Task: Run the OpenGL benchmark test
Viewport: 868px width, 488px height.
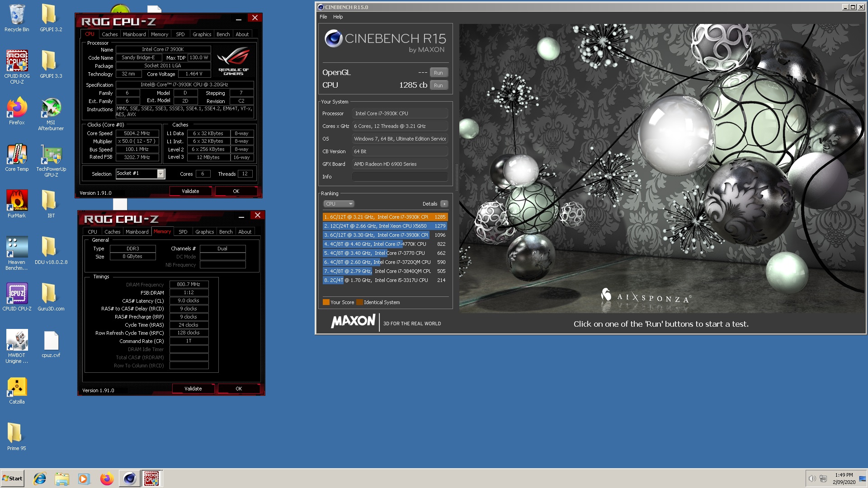Action: (439, 73)
